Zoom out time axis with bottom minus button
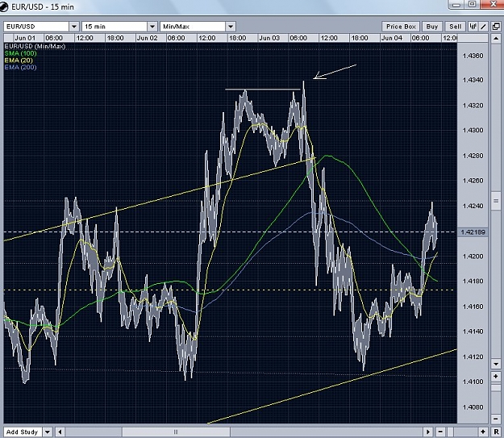 click(440, 432)
